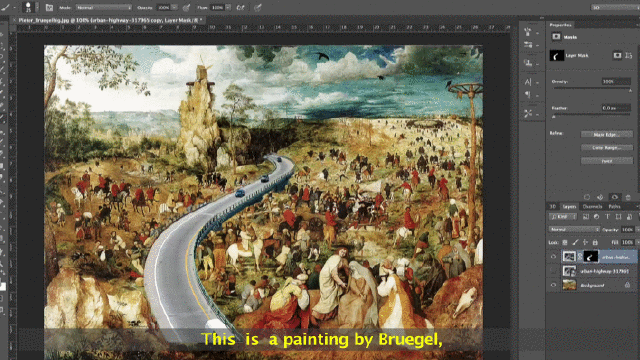The height and width of the screenshot is (360, 640).
Task: Click the Apply Mask icon
Action: 600,197
